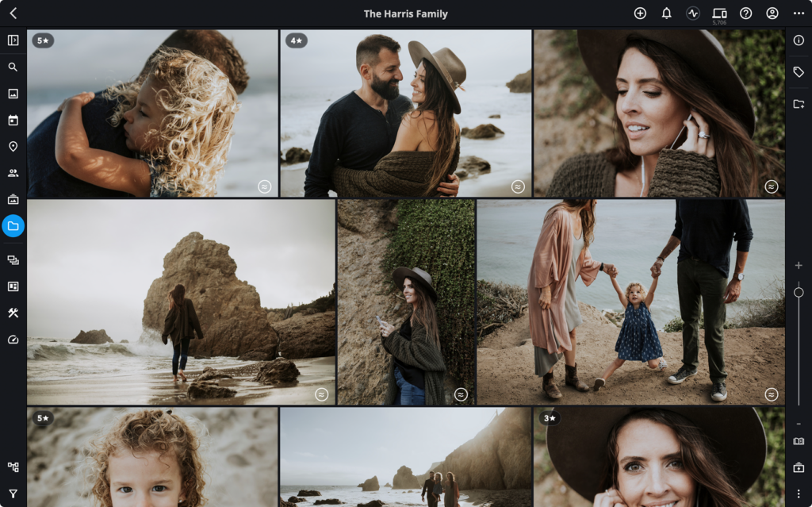812x507 pixels.
Task: Open the account profile icon
Action: point(772,13)
